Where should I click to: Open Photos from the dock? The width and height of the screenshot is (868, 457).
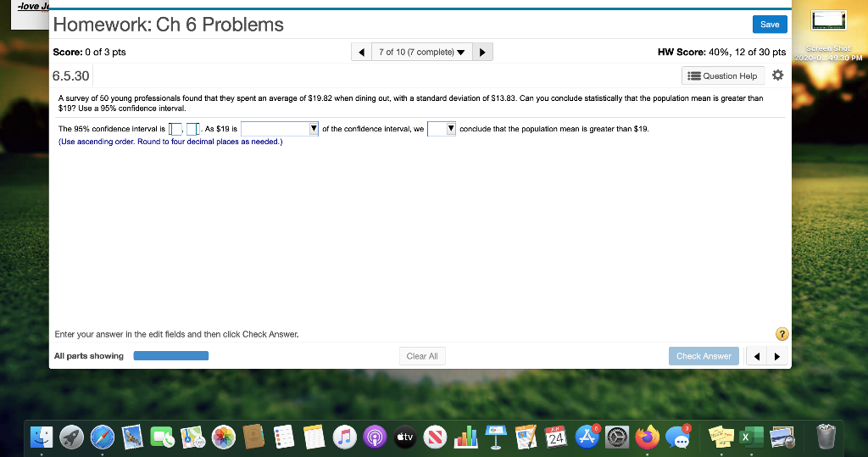click(x=224, y=437)
